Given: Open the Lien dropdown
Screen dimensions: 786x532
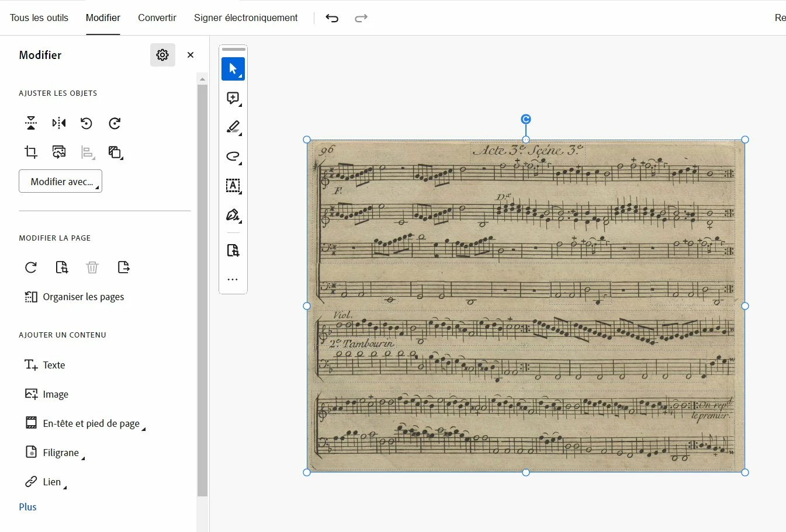Looking at the screenshot, I should coord(46,482).
